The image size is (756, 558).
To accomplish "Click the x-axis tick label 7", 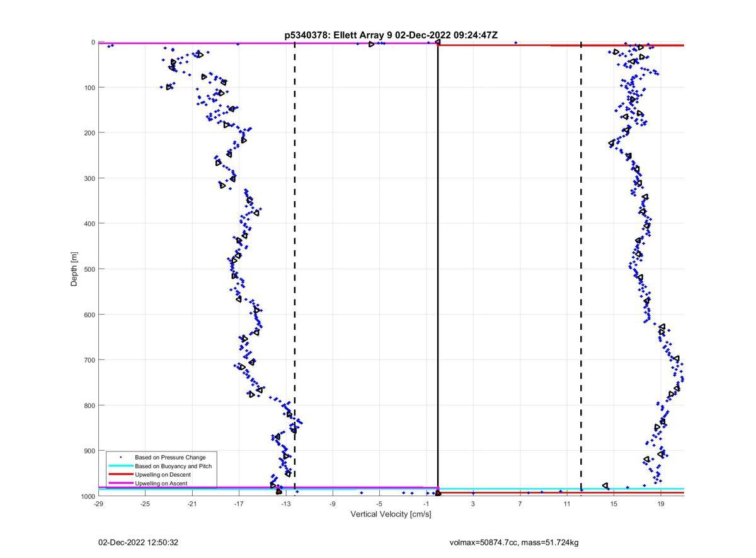I will coord(520,504).
